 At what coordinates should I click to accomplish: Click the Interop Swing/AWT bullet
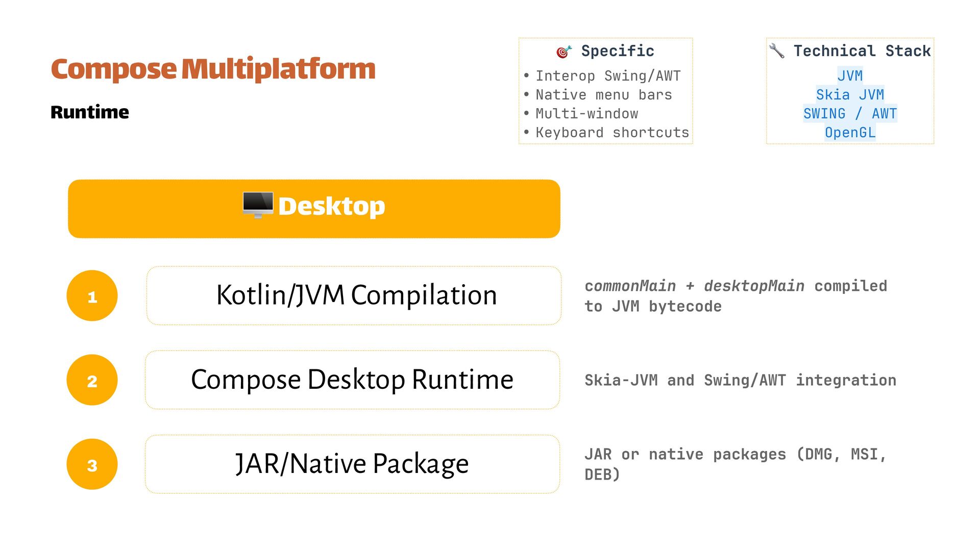pyautogui.click(x=607, y=76)
